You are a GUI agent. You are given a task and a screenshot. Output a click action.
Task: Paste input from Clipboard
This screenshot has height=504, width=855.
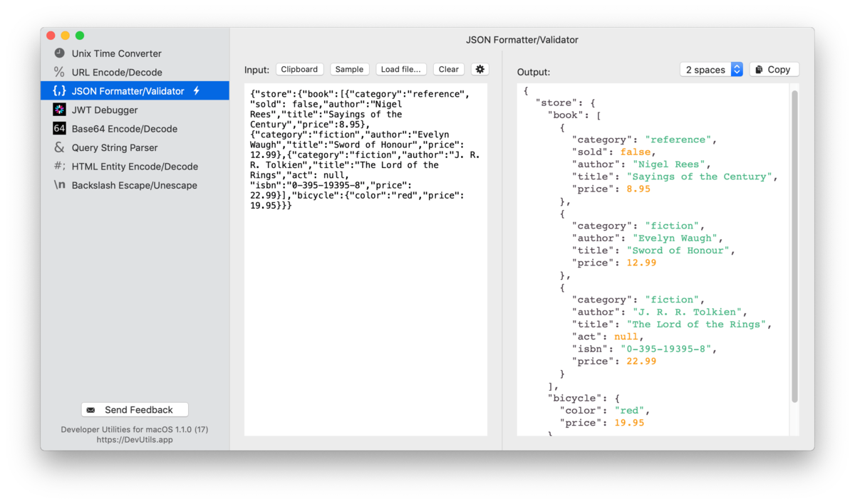pos(299,69)
